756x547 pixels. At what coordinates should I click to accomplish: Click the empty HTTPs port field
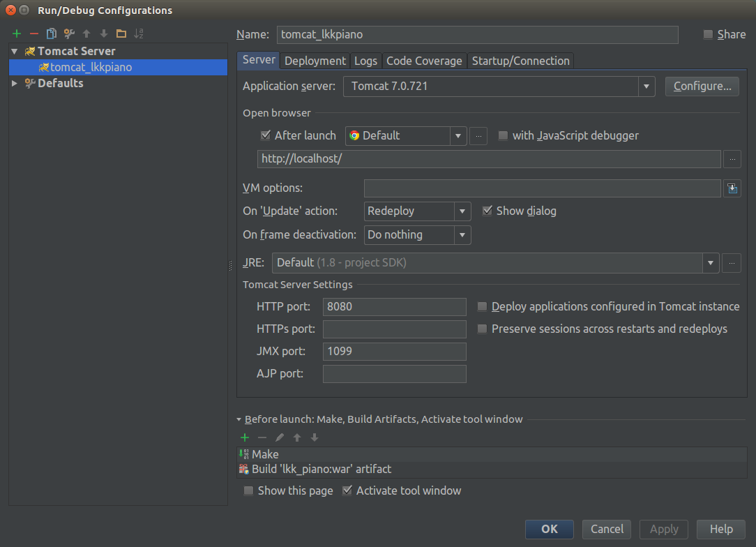click(395, 329)
